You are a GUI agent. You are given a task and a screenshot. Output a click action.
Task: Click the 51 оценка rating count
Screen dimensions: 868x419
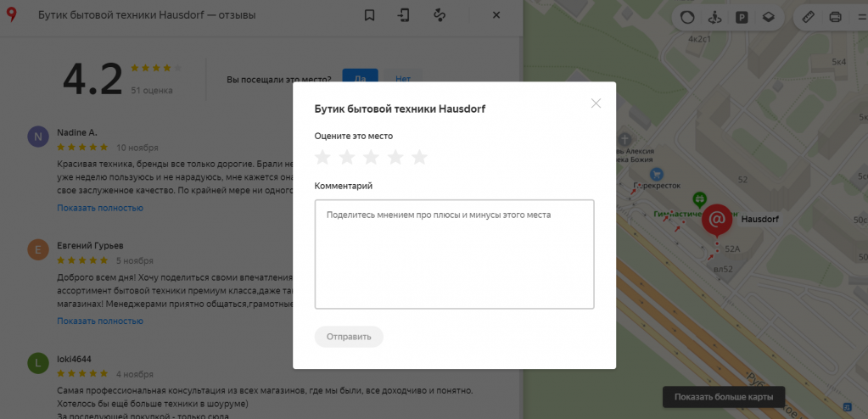152,90
